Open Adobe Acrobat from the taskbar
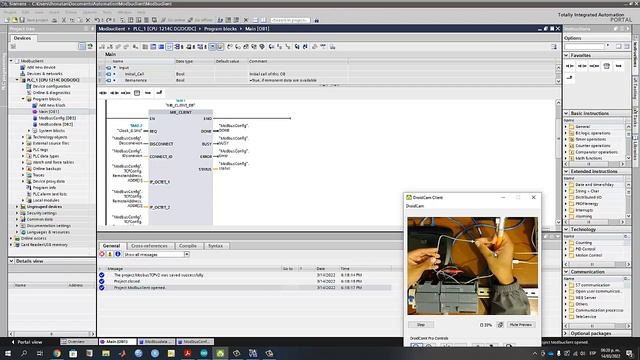This screenshot has width=640, height=360. pos(187,353)
